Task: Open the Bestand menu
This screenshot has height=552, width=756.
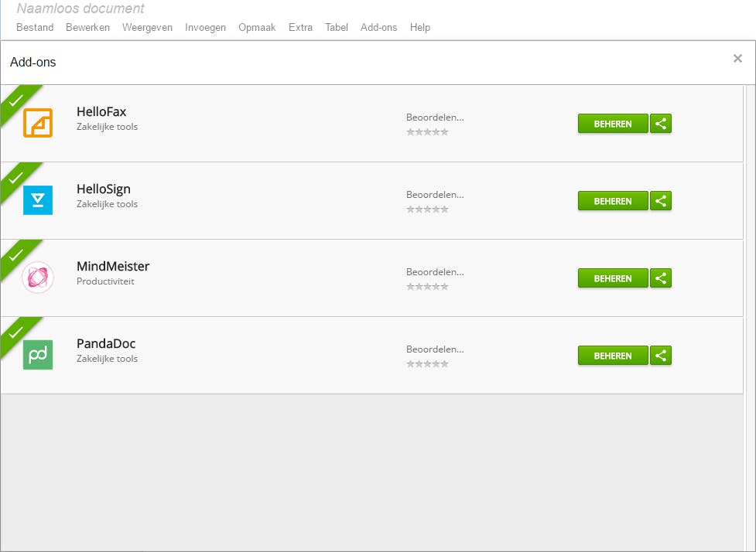Action: pos(35,28)
